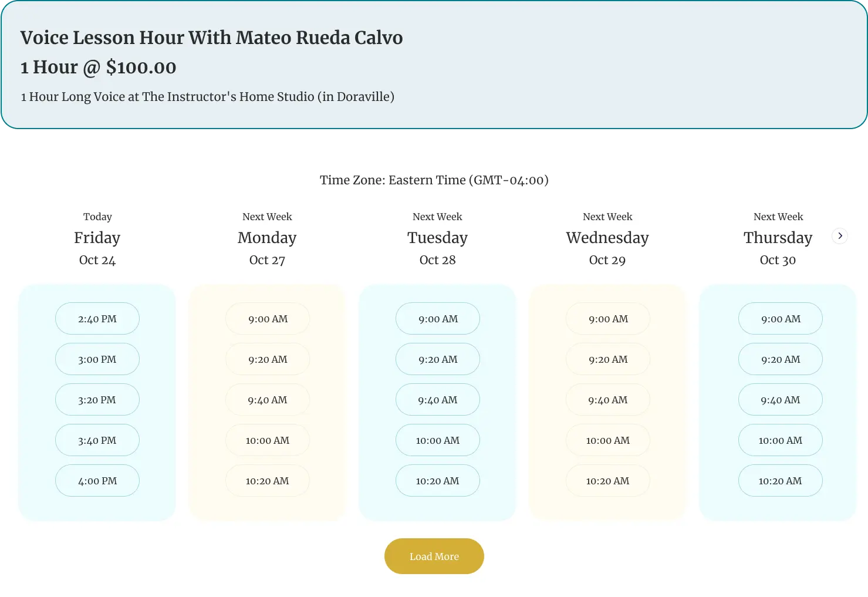868x597 pixels.
Task: Click the Load More button
Action: tap(434, 556)
